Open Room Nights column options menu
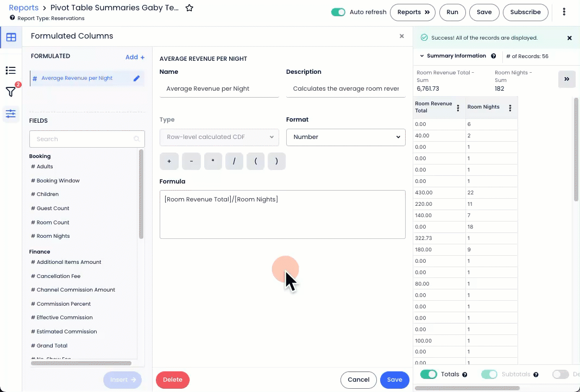The image size is (580, 392). (510, 108)
